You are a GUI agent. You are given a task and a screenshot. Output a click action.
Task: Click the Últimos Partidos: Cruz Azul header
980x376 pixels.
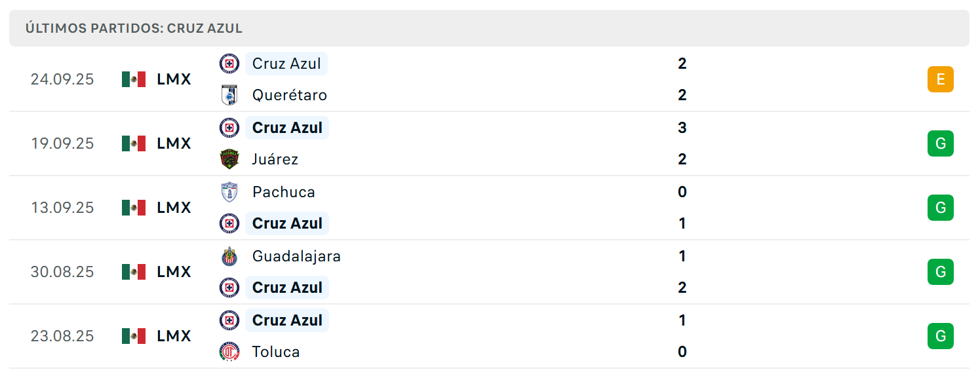(x=134, y=28)
